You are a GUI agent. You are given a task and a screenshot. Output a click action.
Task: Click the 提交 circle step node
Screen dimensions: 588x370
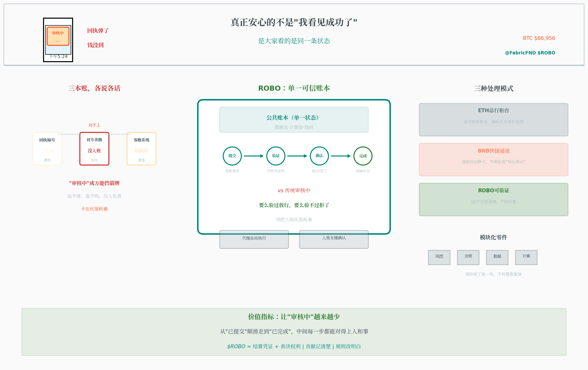click(232, 156)
